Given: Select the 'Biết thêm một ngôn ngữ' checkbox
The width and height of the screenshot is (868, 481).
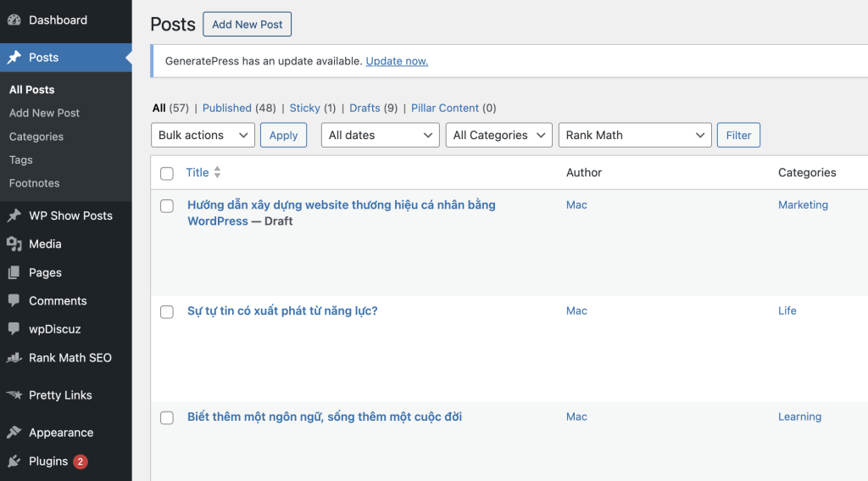Looking at the screenshot, I should pyautogui.click(x=167, y=418).
